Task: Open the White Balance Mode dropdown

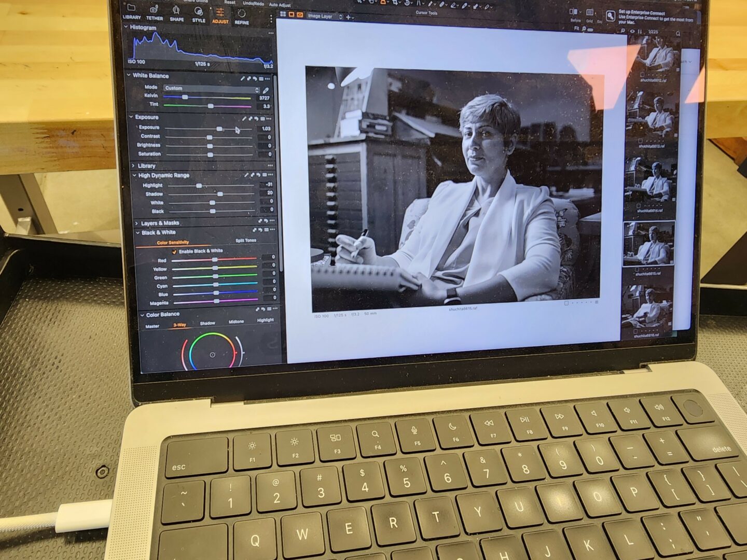Action: [x=211, y=89]
